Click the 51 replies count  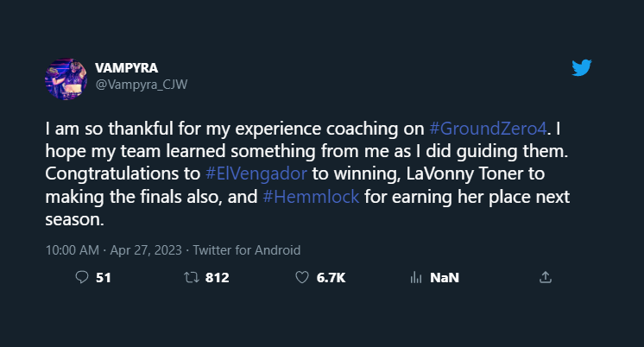pyautogui.click(x=104, y=278)
